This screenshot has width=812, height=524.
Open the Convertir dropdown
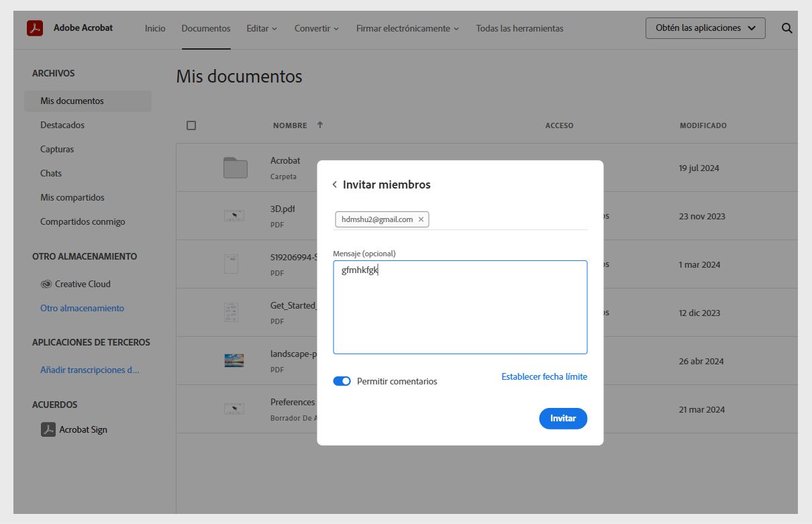pyautogui.click(x=316, y=28)
